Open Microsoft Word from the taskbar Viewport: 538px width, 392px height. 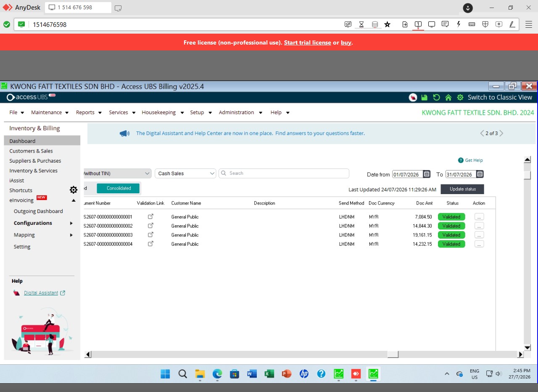click(x=252, y=374)
